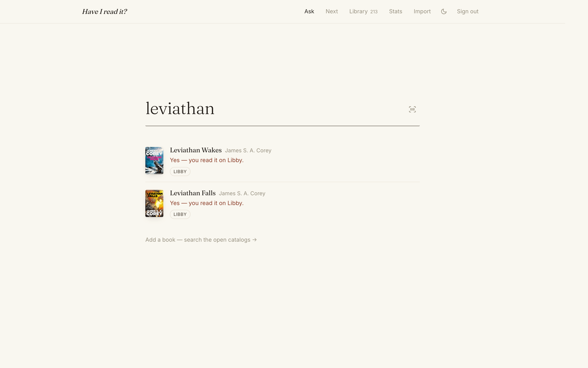
Task: Open the Ask tab
Action: [x=309, y=11]
